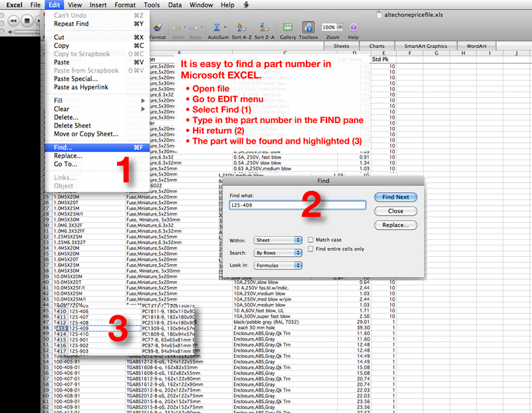This screenshot has height=413, width=532.
Task: Select column F header
Action: click(x=410, y=53)
